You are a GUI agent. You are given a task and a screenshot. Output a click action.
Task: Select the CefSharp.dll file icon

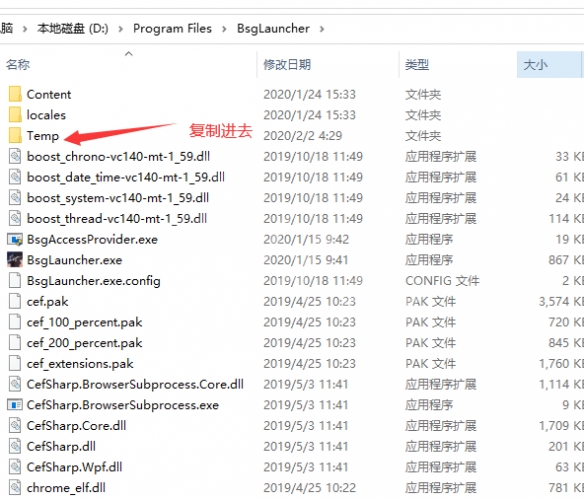[x=15, y=446]
